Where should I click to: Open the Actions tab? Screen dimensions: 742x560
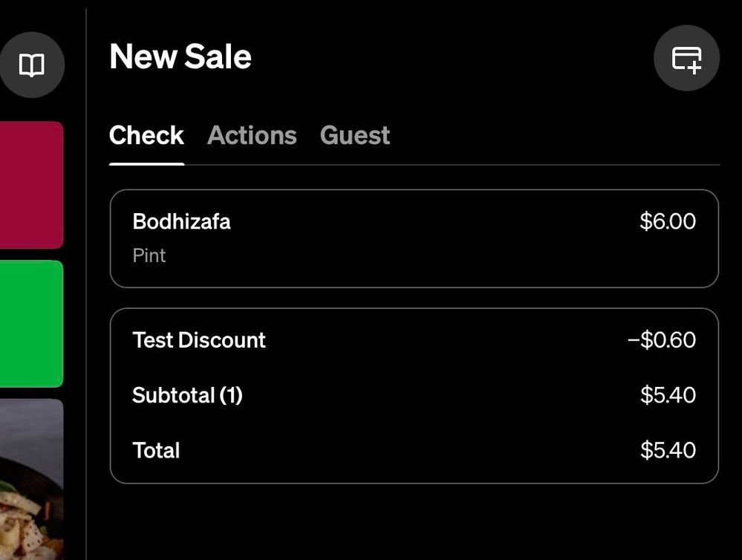tap(252, 135)
